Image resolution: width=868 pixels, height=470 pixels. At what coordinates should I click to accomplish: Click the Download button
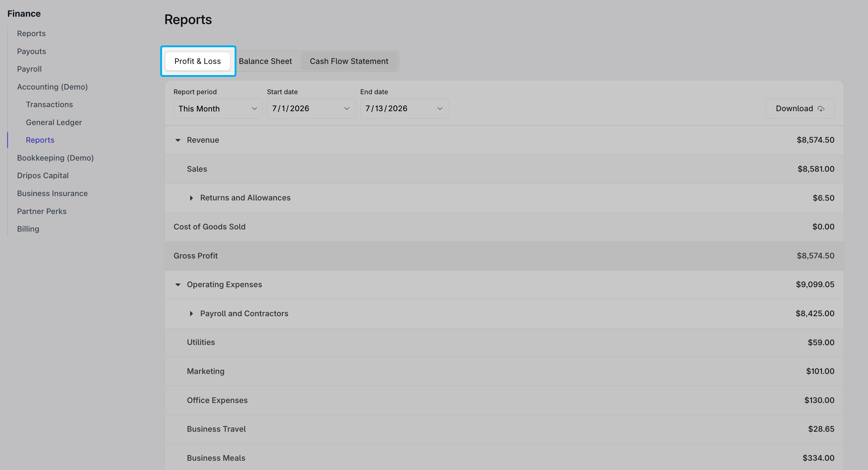pyautogui.click(x=799, y=109)
